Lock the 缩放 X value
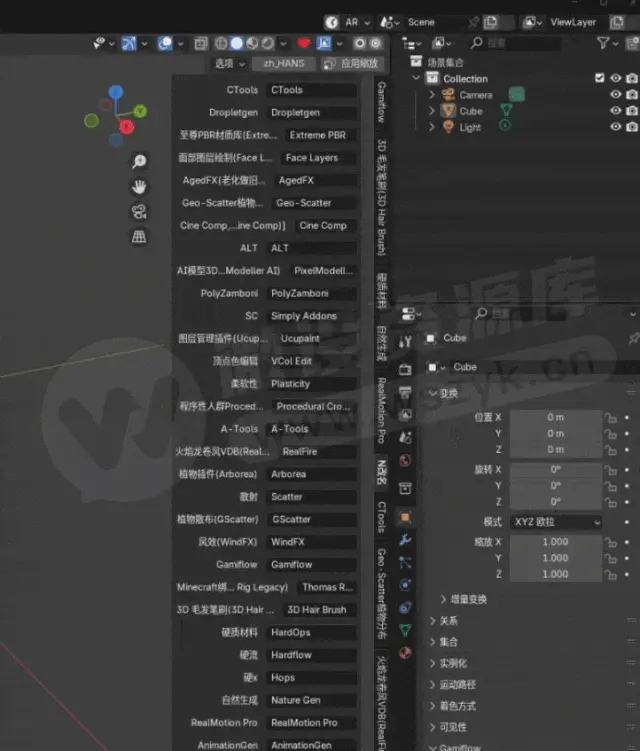The image size is (640, 751). tap(611, 542)
